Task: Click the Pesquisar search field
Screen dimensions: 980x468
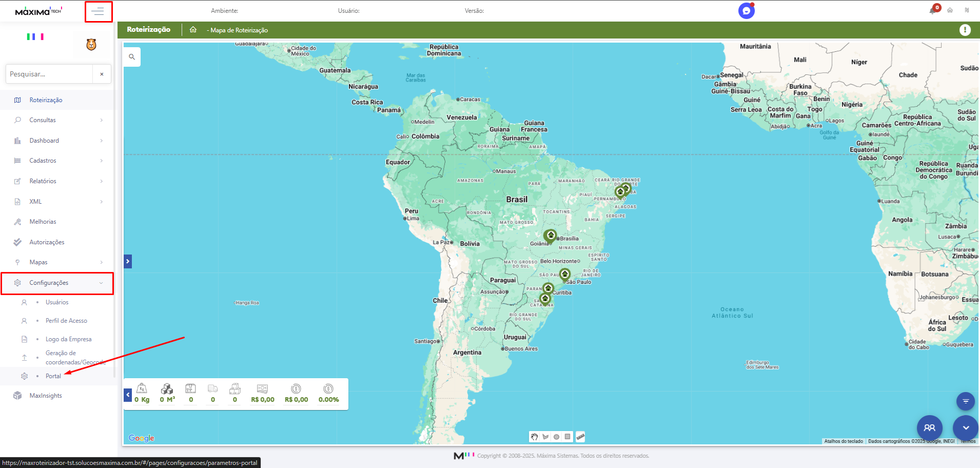Action: [49, 74]
